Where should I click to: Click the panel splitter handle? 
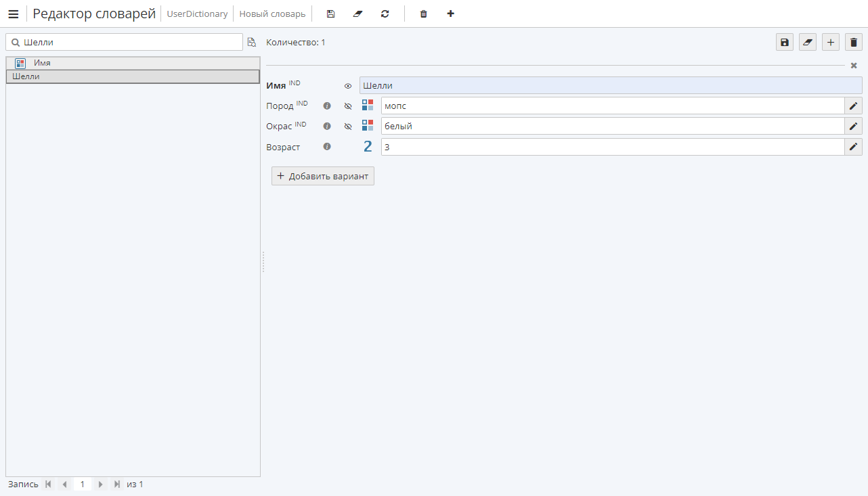(263, 262)
